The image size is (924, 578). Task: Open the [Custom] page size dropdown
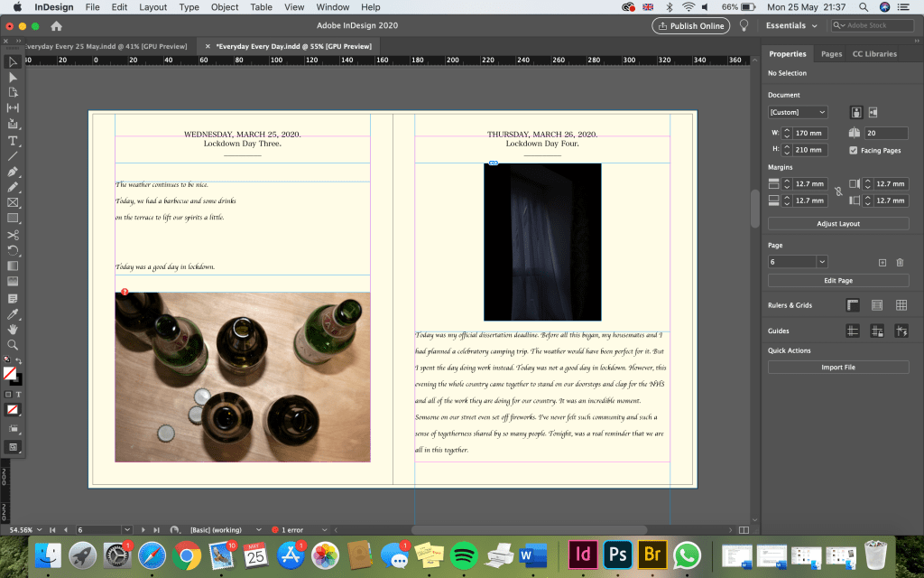(x=797, y=113)
